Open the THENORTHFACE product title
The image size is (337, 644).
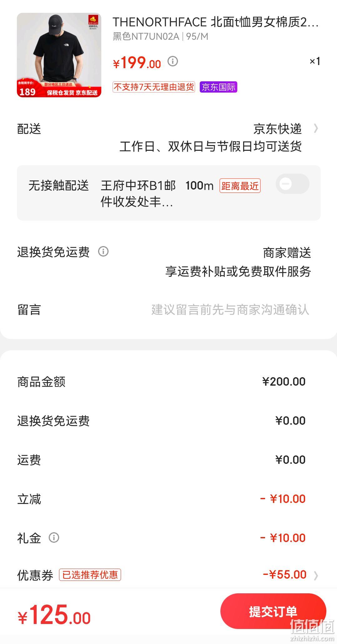[215, 22]
